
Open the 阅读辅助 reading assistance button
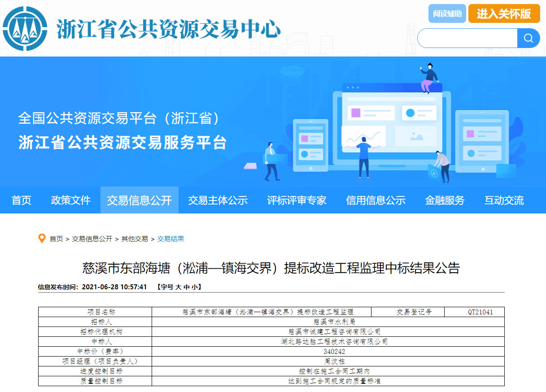(447, 14)
